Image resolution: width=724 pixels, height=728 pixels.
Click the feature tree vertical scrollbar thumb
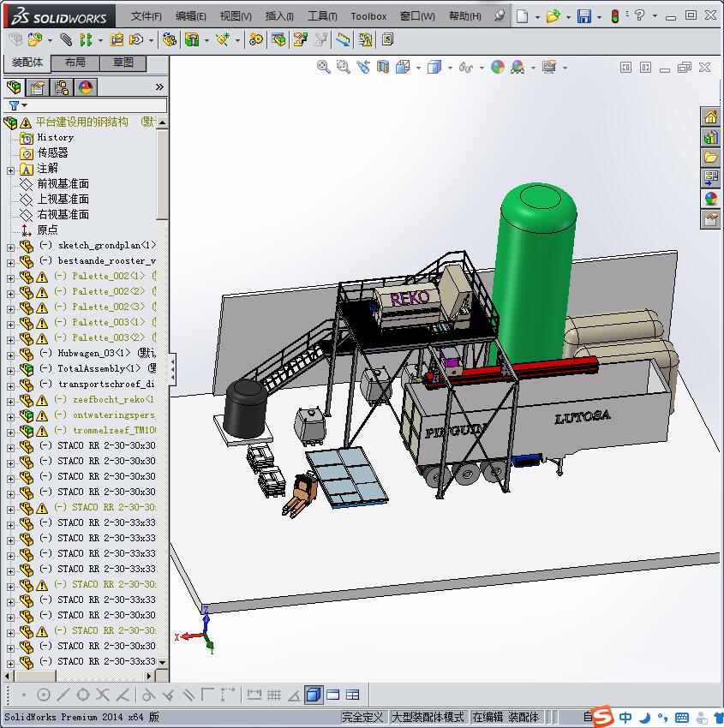163,176
